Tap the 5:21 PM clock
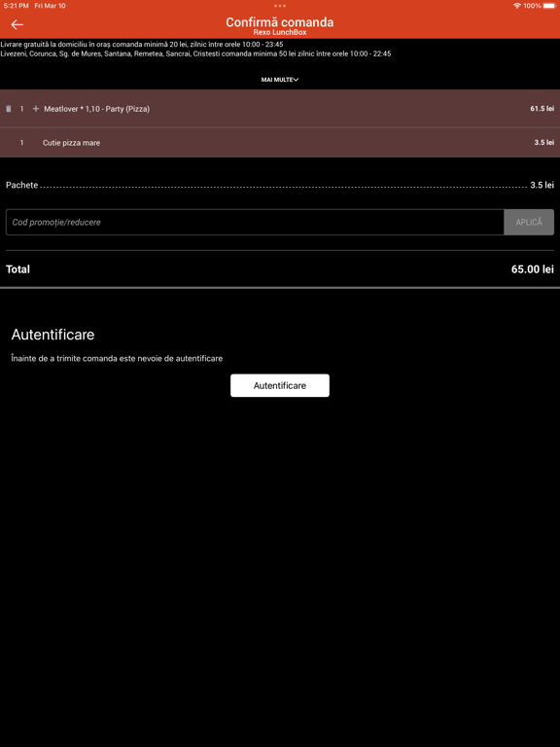Viewport: 560px width, 747px height. (17, 6)
